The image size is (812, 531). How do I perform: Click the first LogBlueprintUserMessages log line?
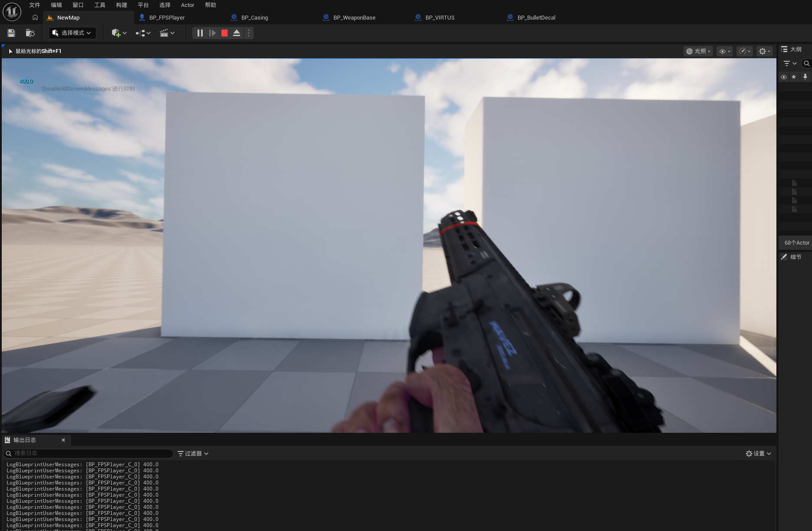point(83,465)
